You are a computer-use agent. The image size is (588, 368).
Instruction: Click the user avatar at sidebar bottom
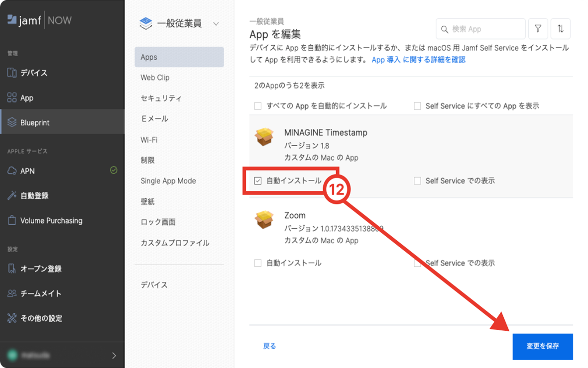point(12,355)
